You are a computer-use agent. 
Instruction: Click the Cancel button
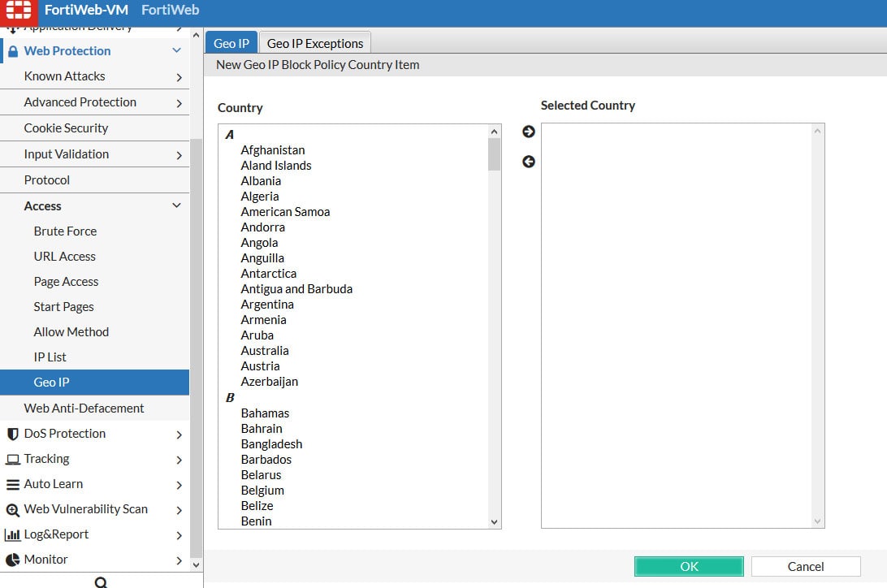[x=805, y=566]
